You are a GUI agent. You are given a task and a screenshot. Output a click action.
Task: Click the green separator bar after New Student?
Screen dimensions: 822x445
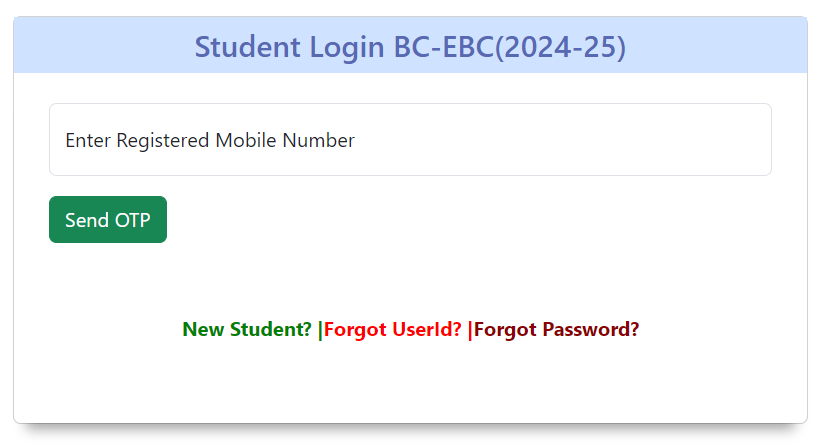320,330
